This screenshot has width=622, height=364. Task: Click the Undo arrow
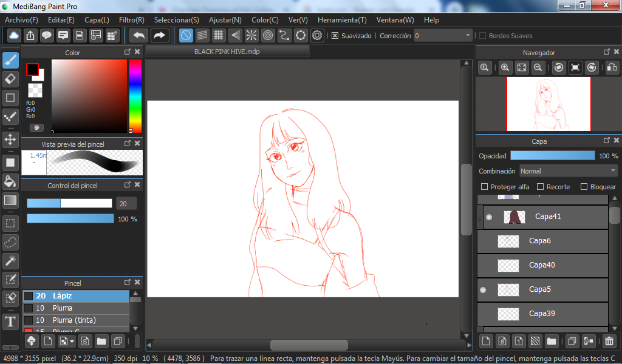tap(139, 36)
